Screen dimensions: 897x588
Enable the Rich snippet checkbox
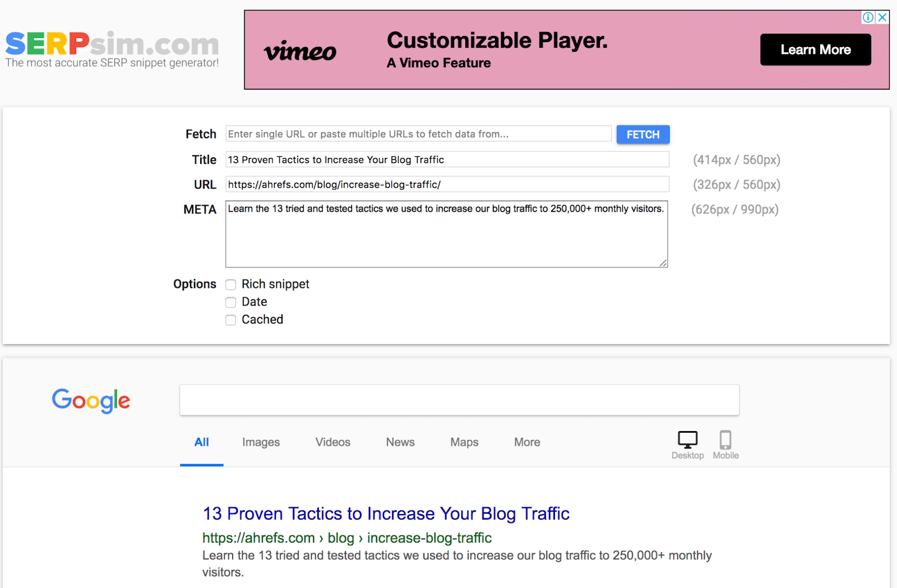coord(230,285)
